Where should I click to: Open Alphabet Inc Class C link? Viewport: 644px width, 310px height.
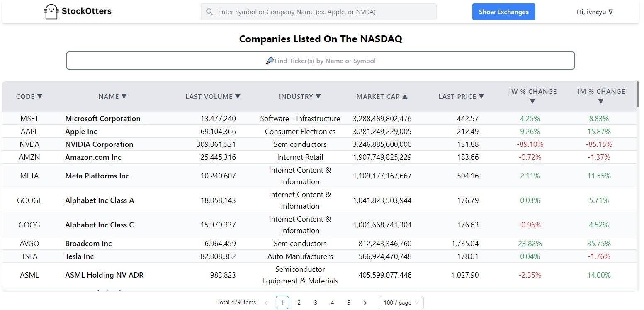100,225
